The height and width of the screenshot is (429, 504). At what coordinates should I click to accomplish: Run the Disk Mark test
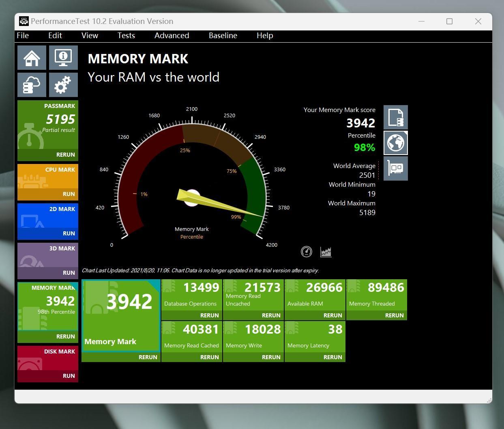pyautogui.click(x=69, y=376)
